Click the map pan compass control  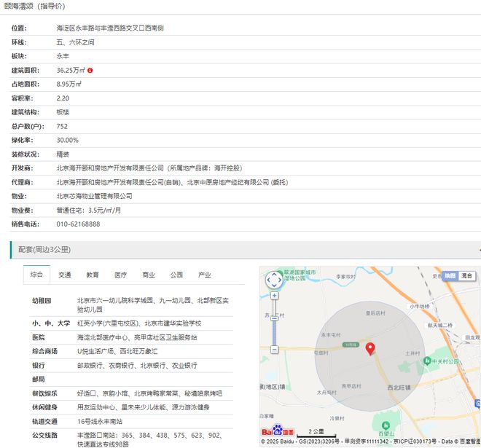pos(273,280)
